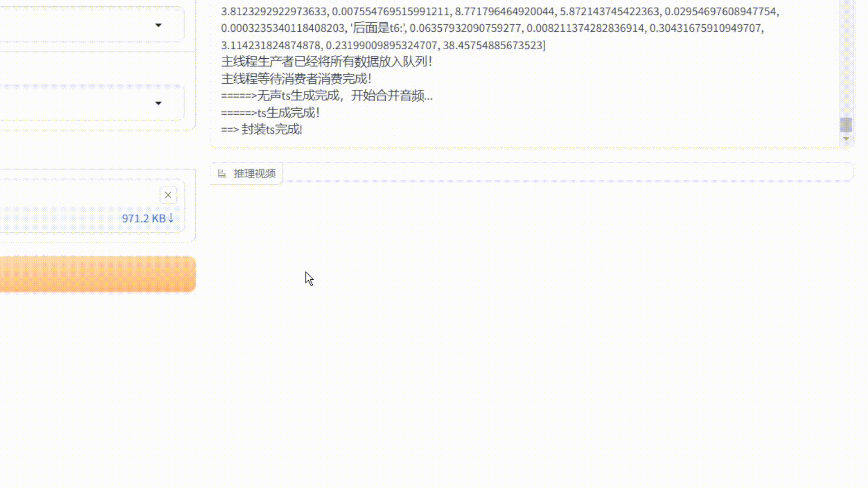Expand the second dropdown menu arrow
This screenshot has height=488, width=868.
coord(159,103)
